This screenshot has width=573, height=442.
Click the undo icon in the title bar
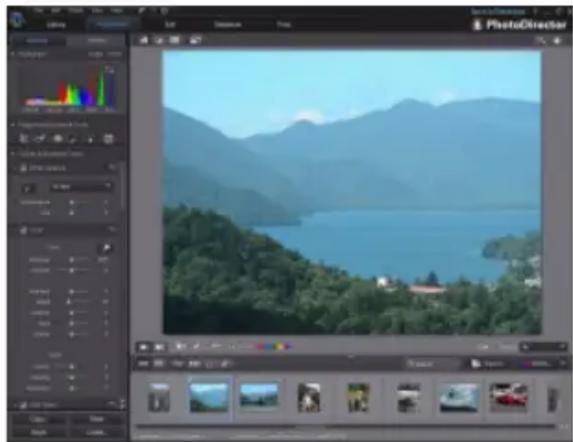(x=141, y=11)
